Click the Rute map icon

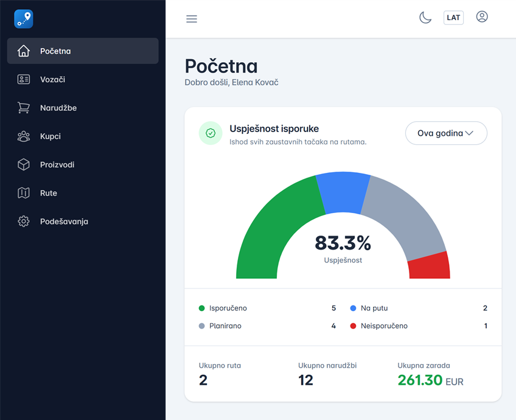tap(23, 193)
